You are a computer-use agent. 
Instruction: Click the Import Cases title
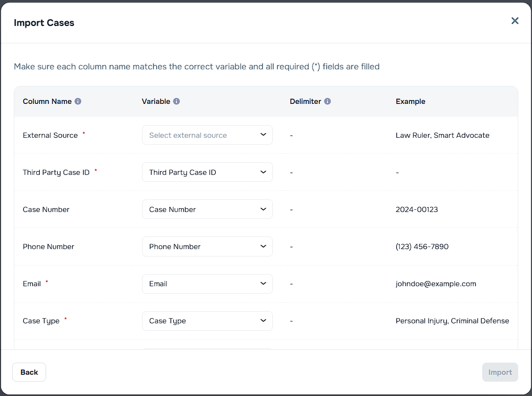coord(44,23)
